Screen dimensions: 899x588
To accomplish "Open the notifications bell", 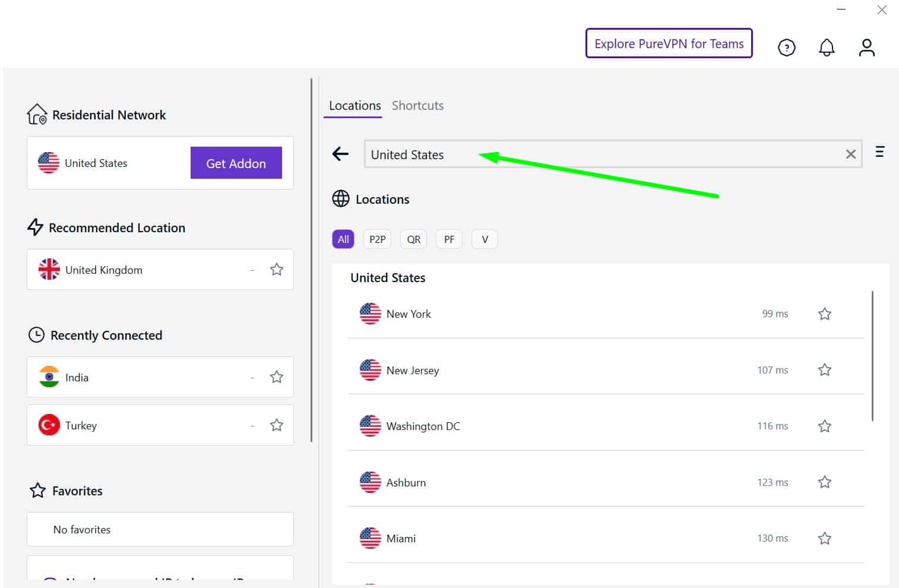I will [827, 48].
